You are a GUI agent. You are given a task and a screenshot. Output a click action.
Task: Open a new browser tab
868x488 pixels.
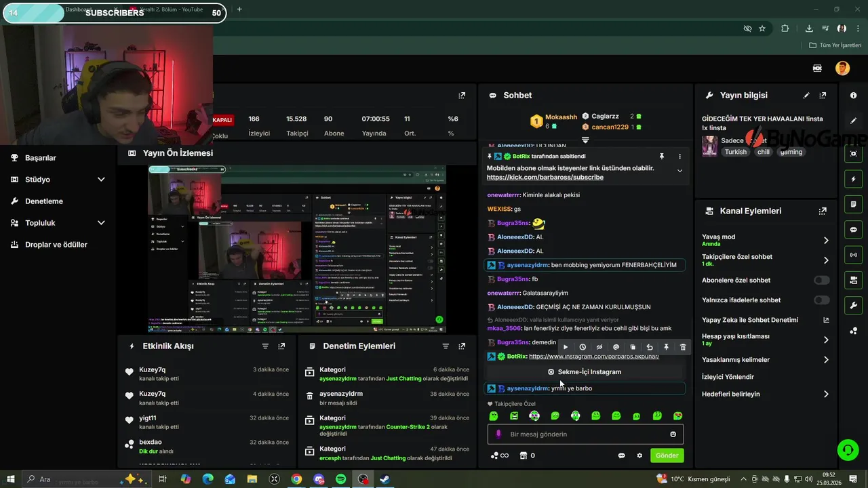pos(239,9)
